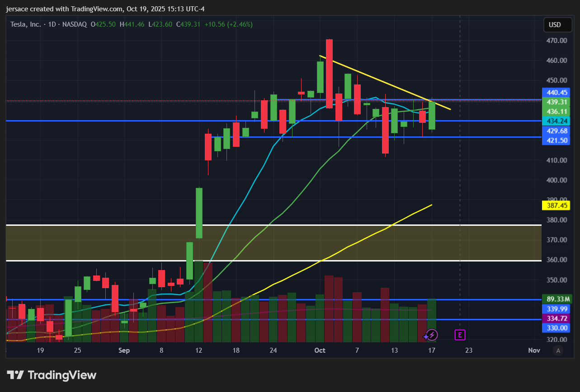This screenshot has width=580, height=392.
Task: Click the yellow 387.45 moving average label
Action: pyautogui.click(x=557, y=205)
